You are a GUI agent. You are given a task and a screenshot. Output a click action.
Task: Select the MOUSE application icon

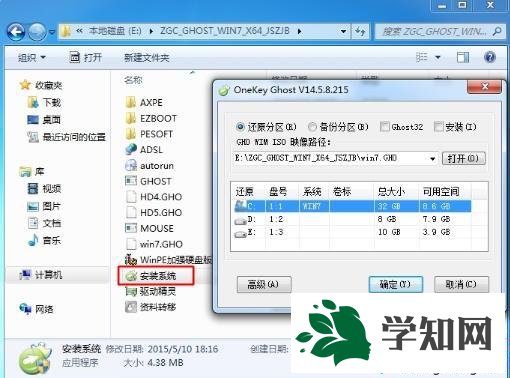coord(131,228)
